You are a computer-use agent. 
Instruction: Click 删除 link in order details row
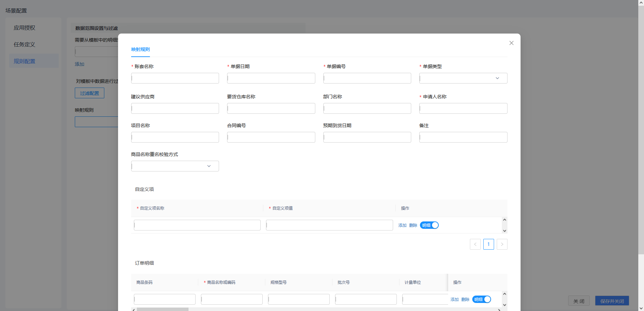(466, 300)
